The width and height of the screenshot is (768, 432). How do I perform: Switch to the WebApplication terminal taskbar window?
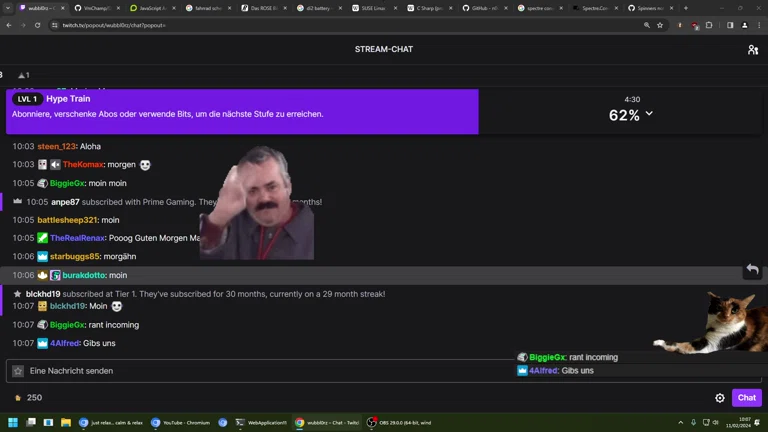tap(261, 422)
